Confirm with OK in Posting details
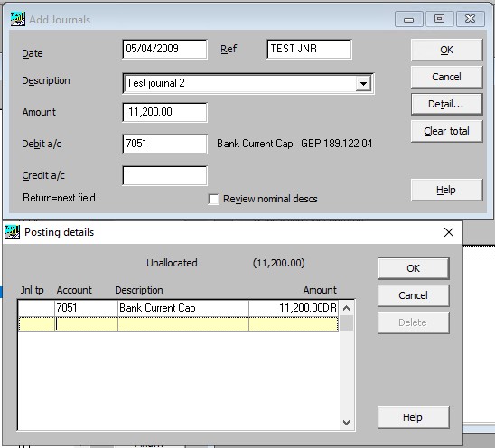This screenshot has height=448, width=495. 413,268
